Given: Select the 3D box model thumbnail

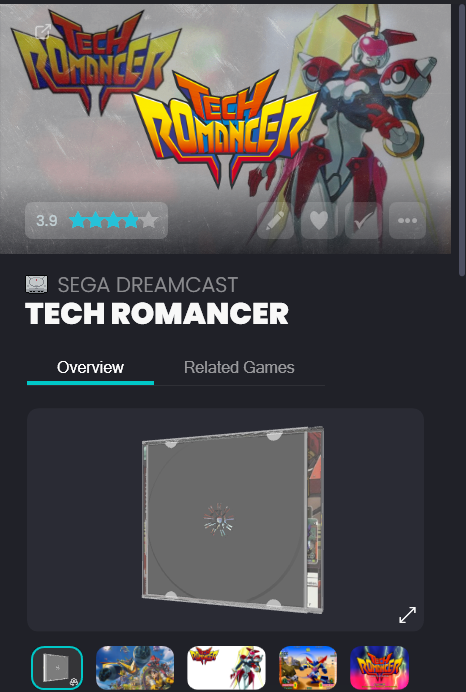Looking at the screenshot, I should click(57, 668).
